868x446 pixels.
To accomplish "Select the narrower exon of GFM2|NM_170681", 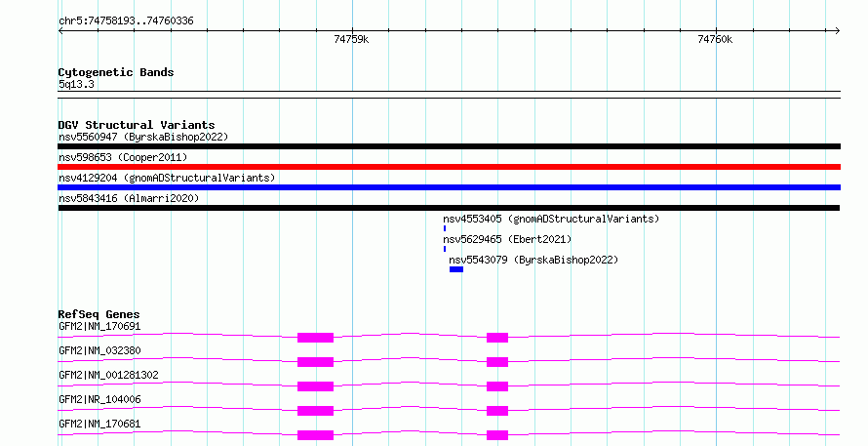I will point(497,435).
